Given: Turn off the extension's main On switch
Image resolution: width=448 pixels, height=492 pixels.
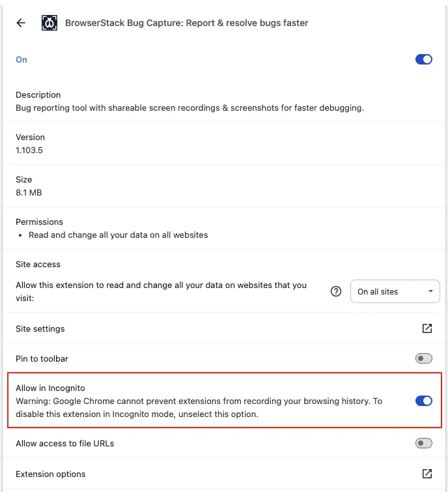Looking at the screenshot, I should pyautogui.click(x=423, y=59).
